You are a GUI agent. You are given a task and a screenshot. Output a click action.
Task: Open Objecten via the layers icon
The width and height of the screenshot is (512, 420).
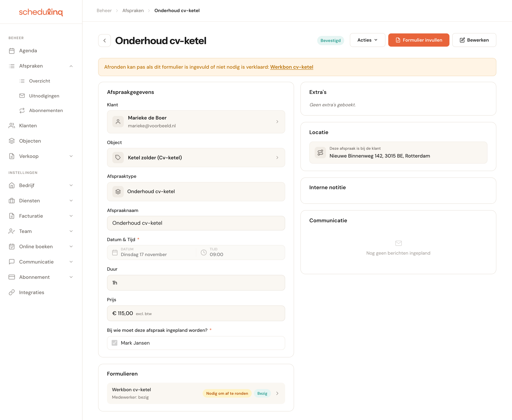click(12, 141)
